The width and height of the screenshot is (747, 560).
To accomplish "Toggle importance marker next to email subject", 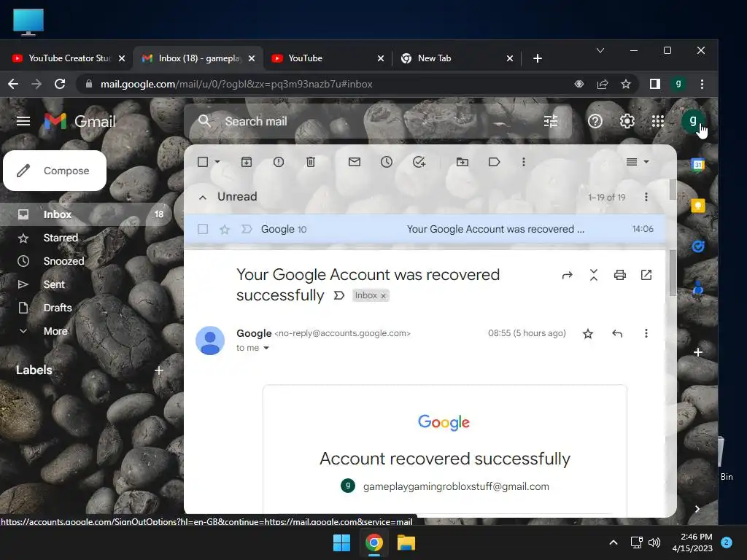I will tap(338, 295).
